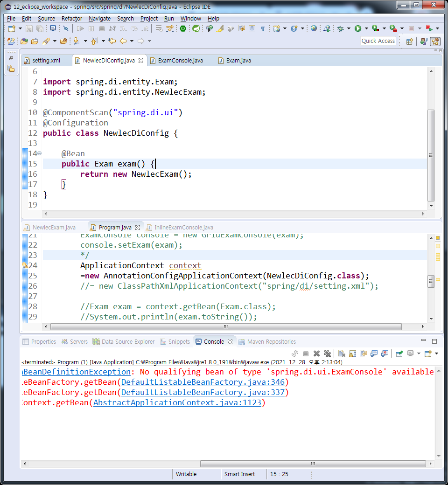Screen dimensions: 448x485
Task: Click the Save toolbar icon
Action: [x=29, y=29]
